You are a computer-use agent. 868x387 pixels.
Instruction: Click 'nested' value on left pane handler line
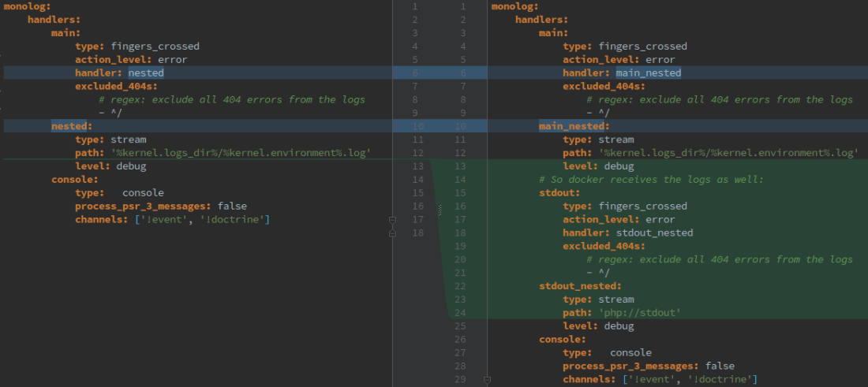pyautogui.click(x=146, y=73)
